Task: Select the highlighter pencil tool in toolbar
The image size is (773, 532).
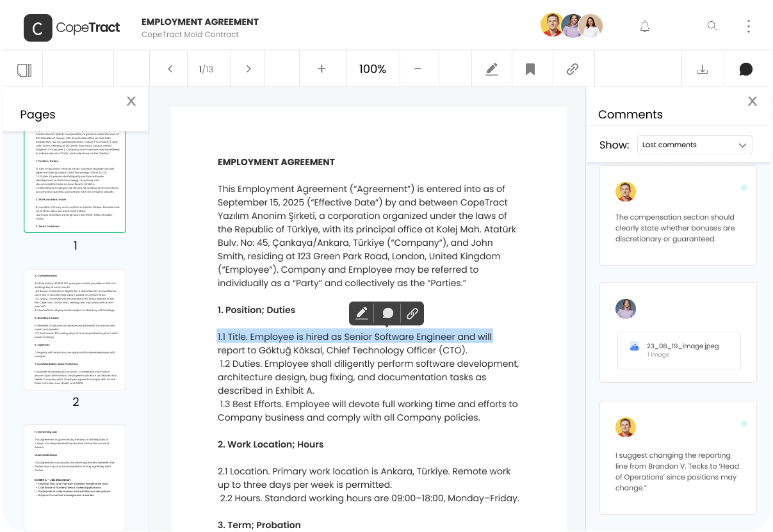Action: click(x=492, y=69)
